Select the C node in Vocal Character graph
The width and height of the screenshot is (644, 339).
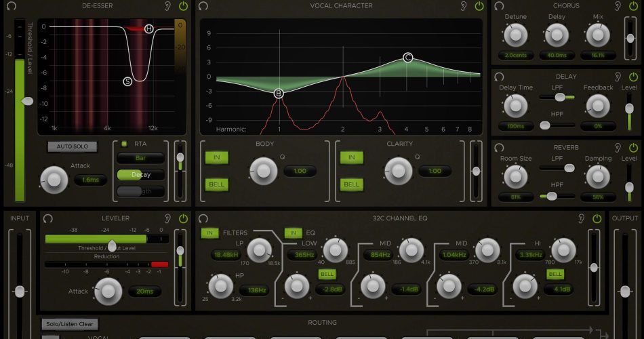pyautogui.click(x=408, y=58)
